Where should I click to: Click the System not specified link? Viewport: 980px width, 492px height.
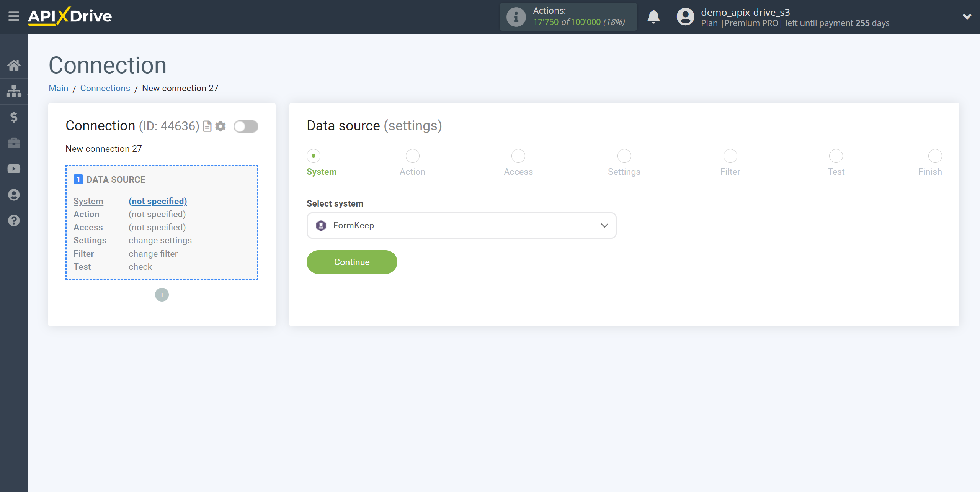[x=157, y=201]
